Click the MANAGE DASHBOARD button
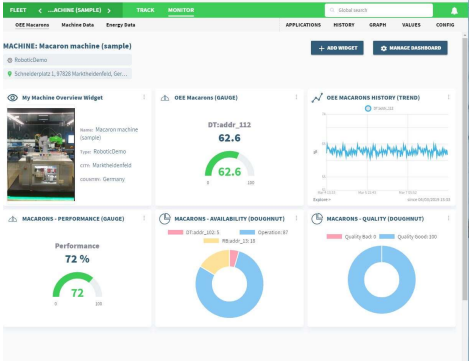 (411, 48)
